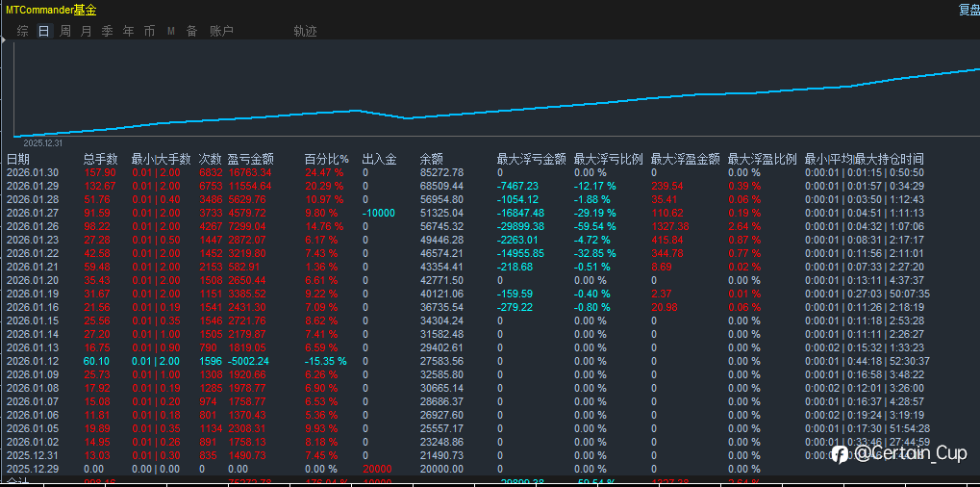Click balance 21490.73
The image size is (980, 487).
[441, 455]
